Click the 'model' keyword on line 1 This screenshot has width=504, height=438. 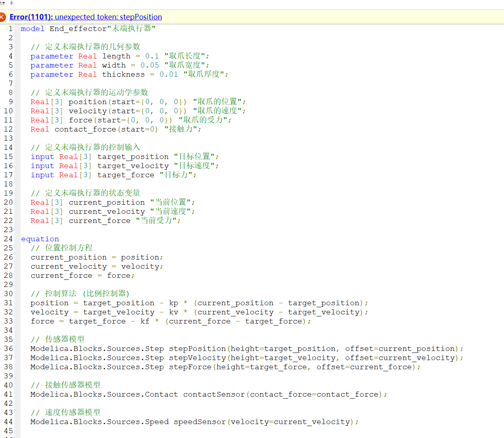point(33,29)
